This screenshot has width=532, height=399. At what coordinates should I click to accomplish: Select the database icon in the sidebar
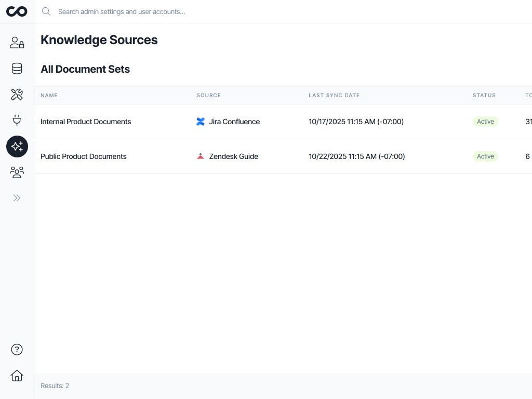17,68
